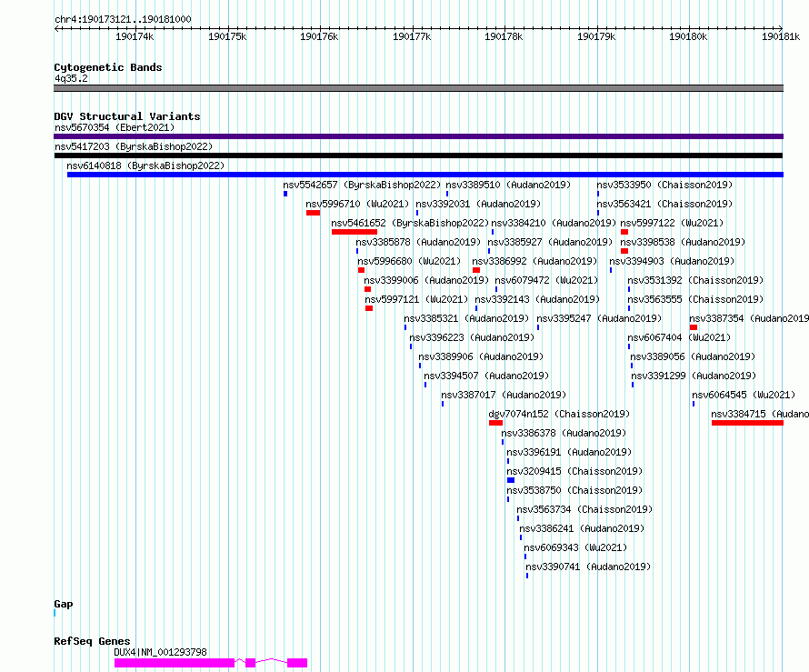Open the nsv3538750 (Chaisson2019) label

coord(574,490)
